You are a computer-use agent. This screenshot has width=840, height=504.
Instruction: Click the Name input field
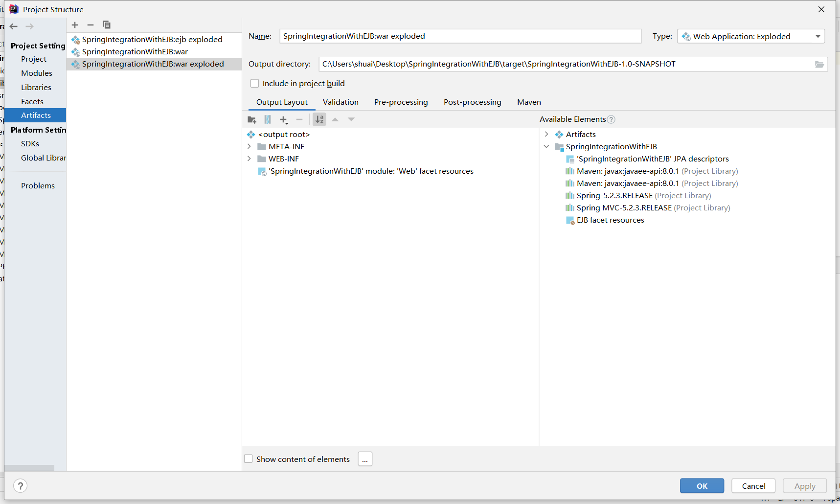[x=460, y=36]
